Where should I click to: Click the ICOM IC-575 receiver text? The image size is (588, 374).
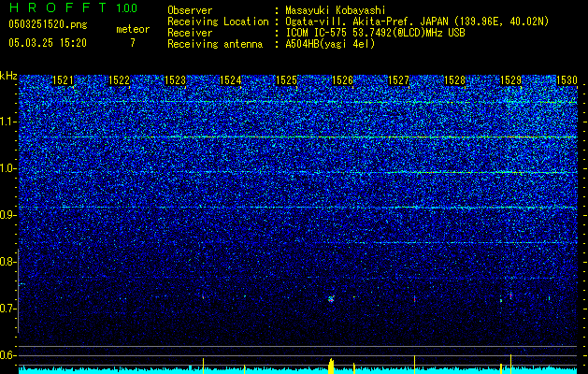click(375, 33)
